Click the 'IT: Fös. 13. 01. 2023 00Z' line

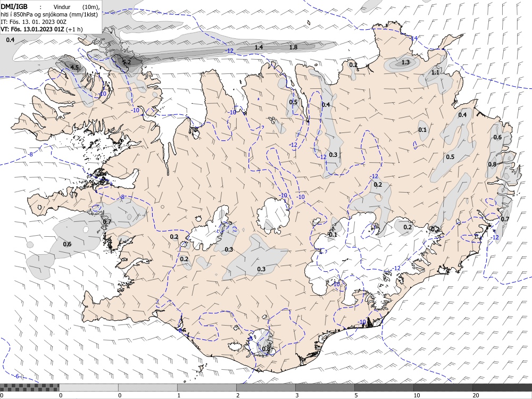34,22
